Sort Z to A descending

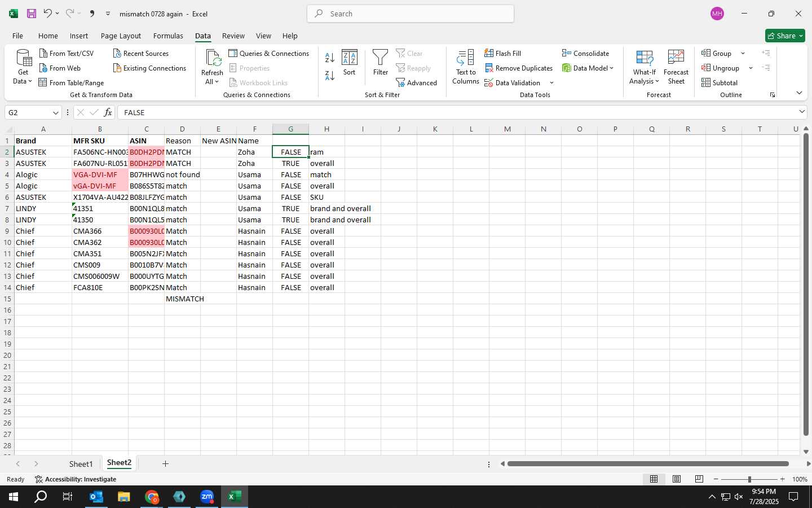coord(330,75)
